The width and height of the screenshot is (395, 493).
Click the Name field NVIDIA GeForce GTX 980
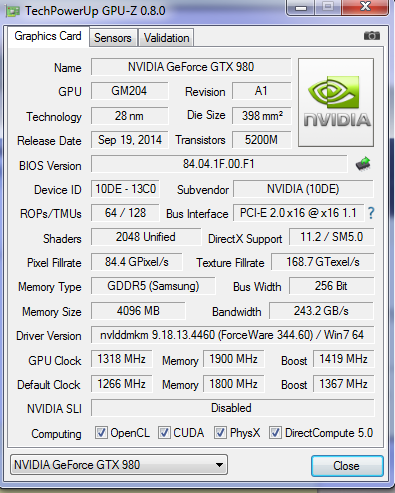tap(191, 67)
